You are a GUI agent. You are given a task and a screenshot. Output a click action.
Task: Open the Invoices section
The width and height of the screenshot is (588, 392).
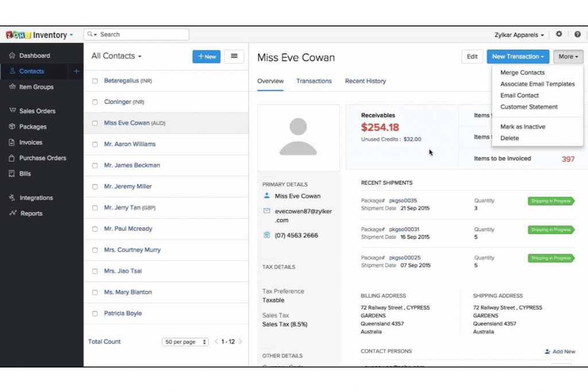29,142
